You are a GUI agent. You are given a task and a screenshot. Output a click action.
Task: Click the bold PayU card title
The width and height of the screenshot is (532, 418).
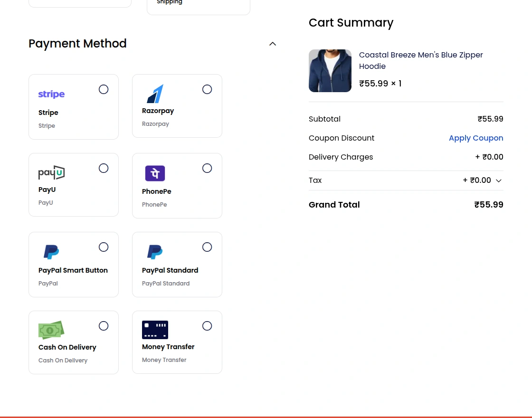coord(47,190)
